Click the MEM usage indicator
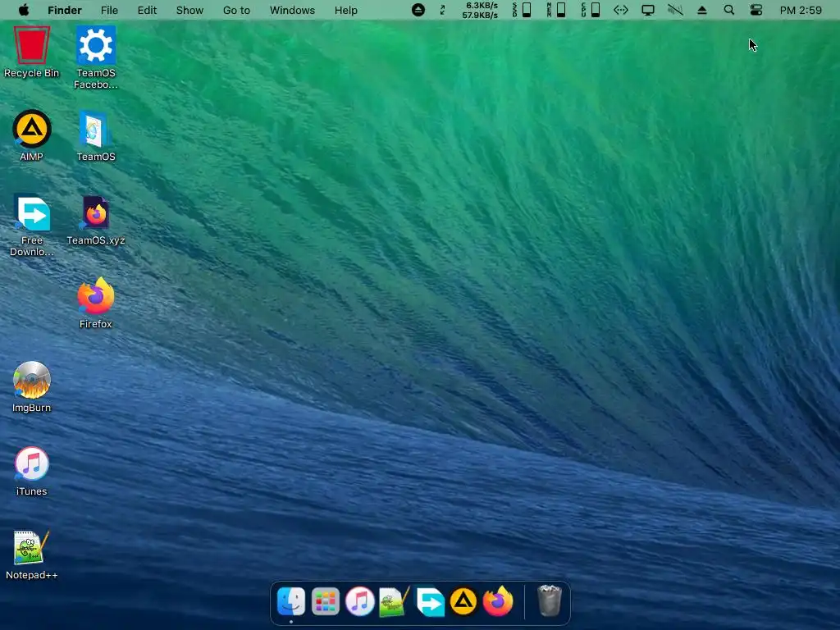Image resolution: width=840 pixels, height=630 pixels. pos(557,10)
